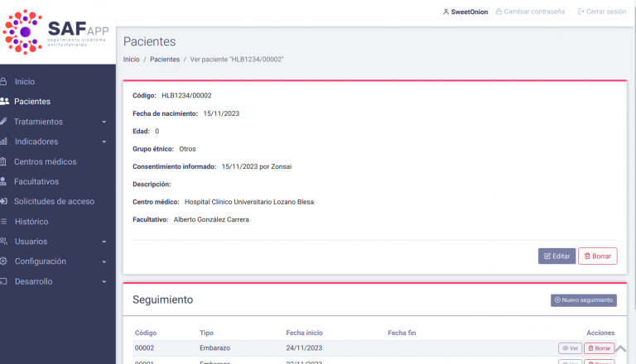Delete patient with the Borrar button
The height and width of the screenshot is (364, 636).
[597, 256]
